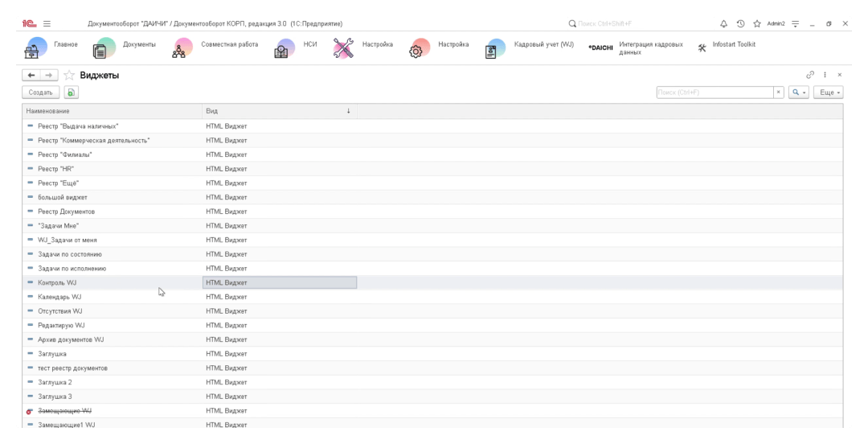The image size is (868, 444).
Task: Open the Совместная работа section icon
Action: pyautogui.click(x=182, y=48)
